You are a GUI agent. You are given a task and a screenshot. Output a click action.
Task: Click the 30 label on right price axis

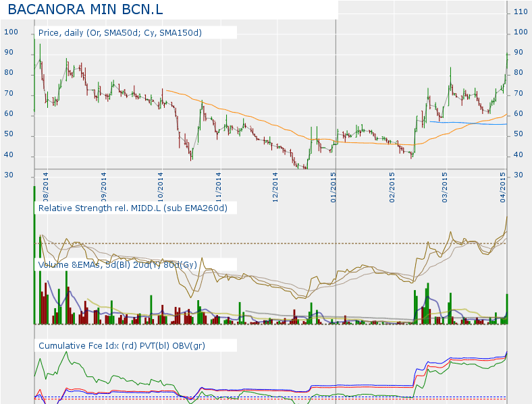click(518, 175)
